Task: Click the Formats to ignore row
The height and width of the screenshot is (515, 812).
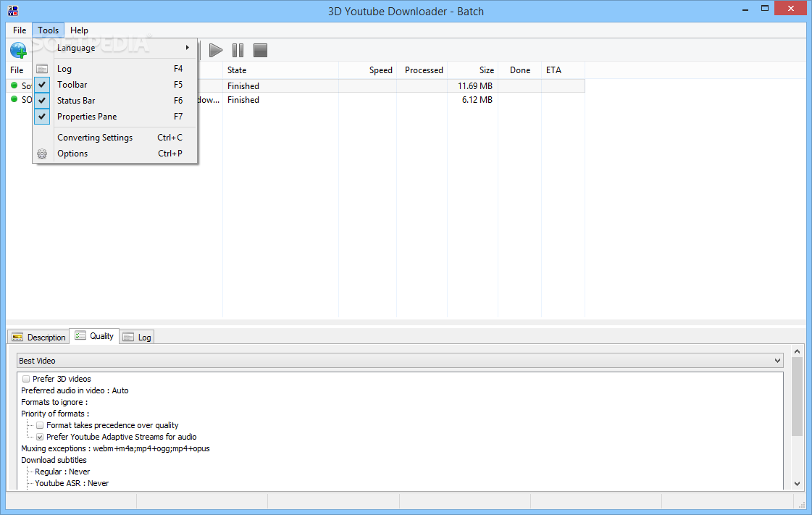Action: coord(54,402)
